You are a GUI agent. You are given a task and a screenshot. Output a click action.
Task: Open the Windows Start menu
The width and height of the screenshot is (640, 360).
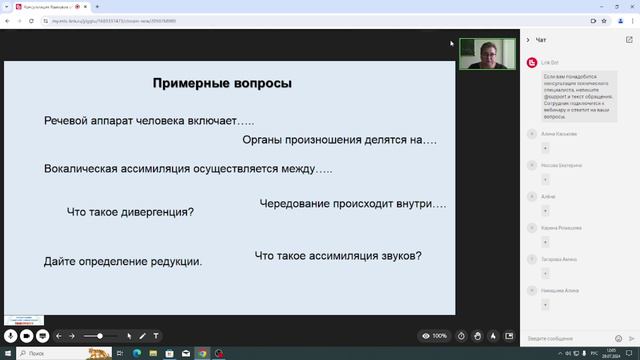(8, 353)
